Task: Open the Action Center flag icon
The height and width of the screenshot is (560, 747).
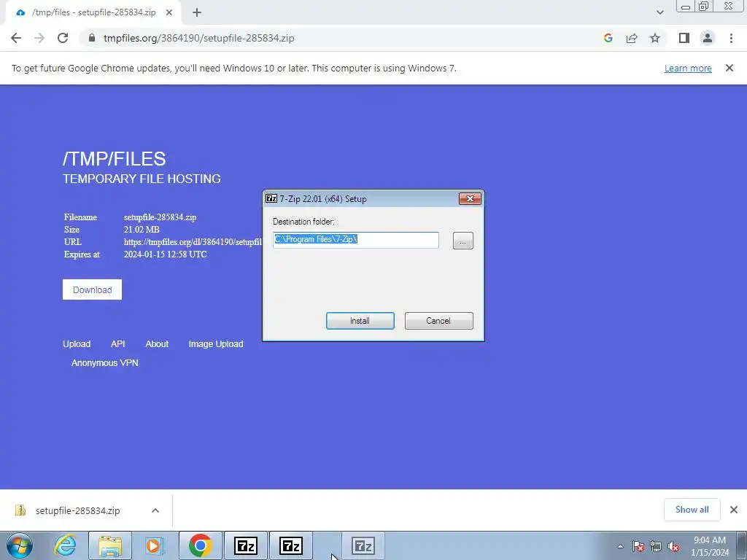Action: (x=638, y=546)
